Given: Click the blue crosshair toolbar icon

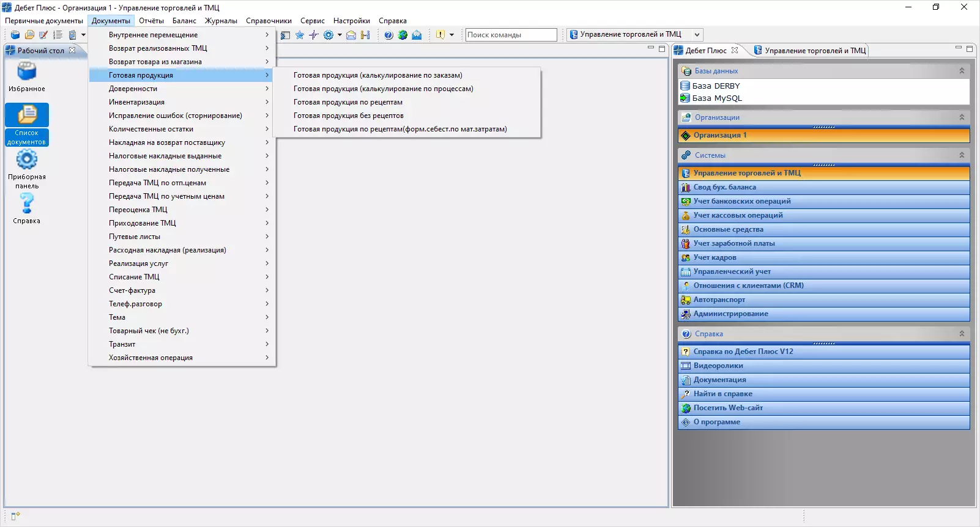Looking at the screenshot, I should (314, 35).
